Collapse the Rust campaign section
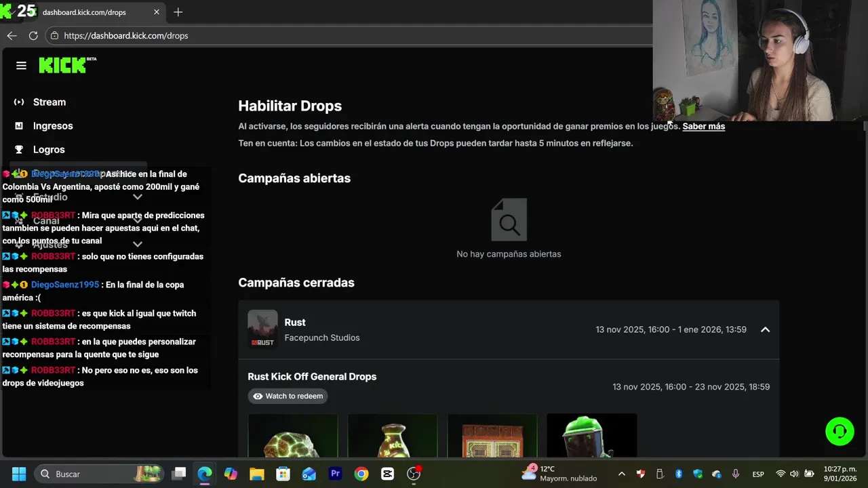This screenshot has width=868, height=488. pyautogui.click(x=765, y=329)
